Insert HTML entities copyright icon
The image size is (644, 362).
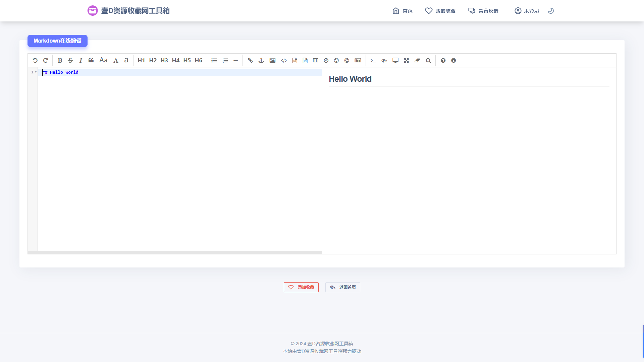[347, 60]
